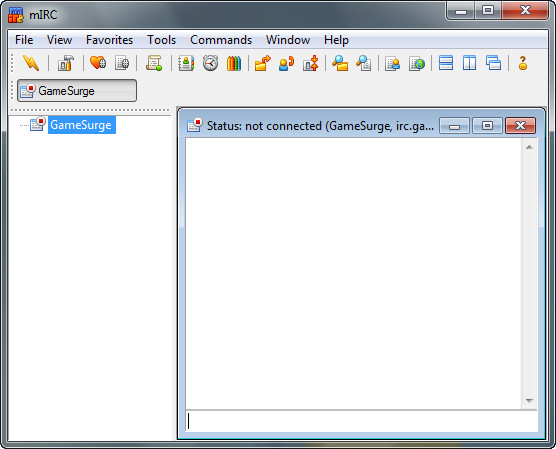Open the Help menu

click(336, 40)
